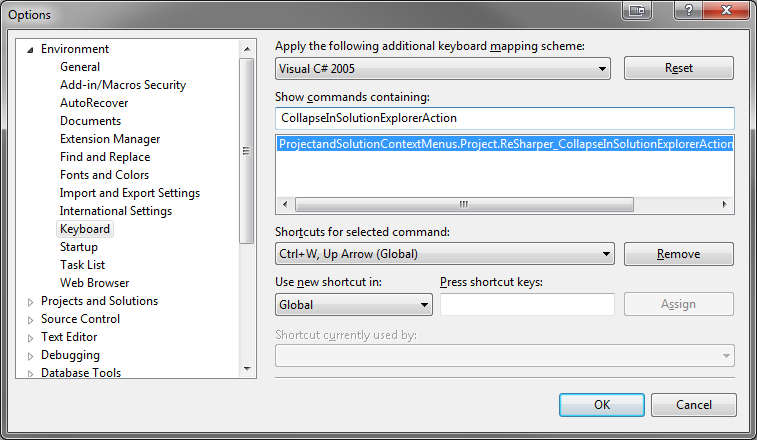Select Add-in/Macros Security item
This screenshot has height=440, width=757.
[122, 85]
